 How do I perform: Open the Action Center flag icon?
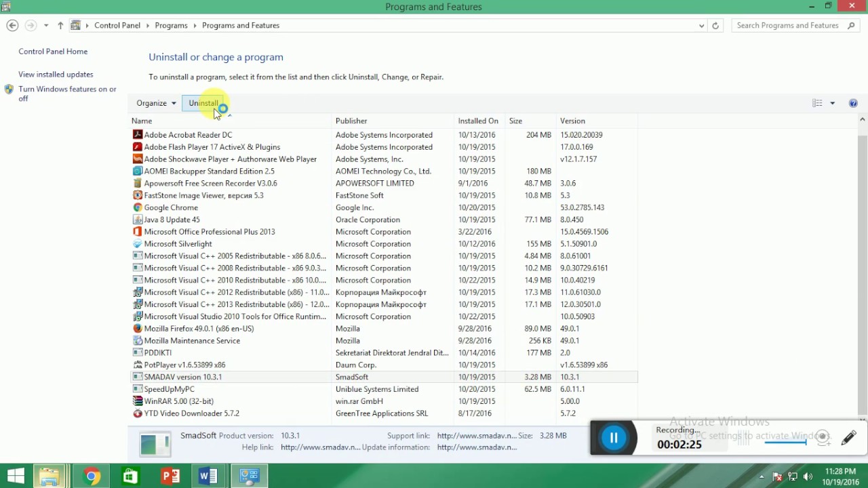pyautogui.click(x=777, y=477)
